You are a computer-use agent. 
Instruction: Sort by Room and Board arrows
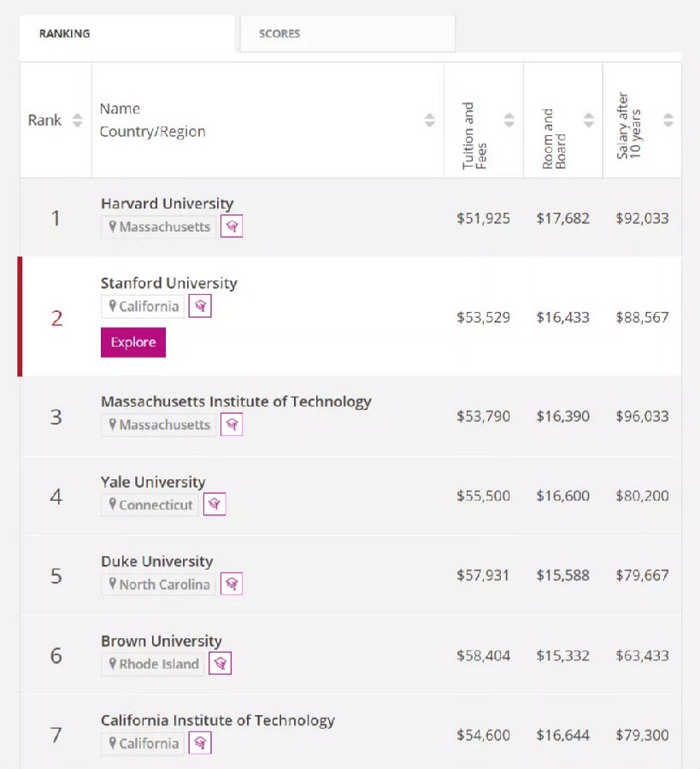[x=589, y=120]
